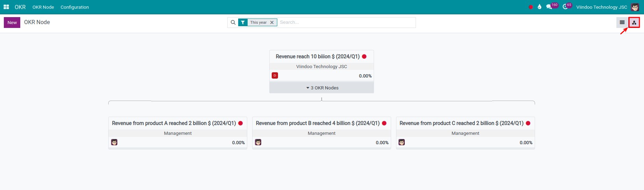Image resolution: width=644 pixels, height=190 pixels.
Task: Click the OKR app title
Action: [x=20, y=7]
